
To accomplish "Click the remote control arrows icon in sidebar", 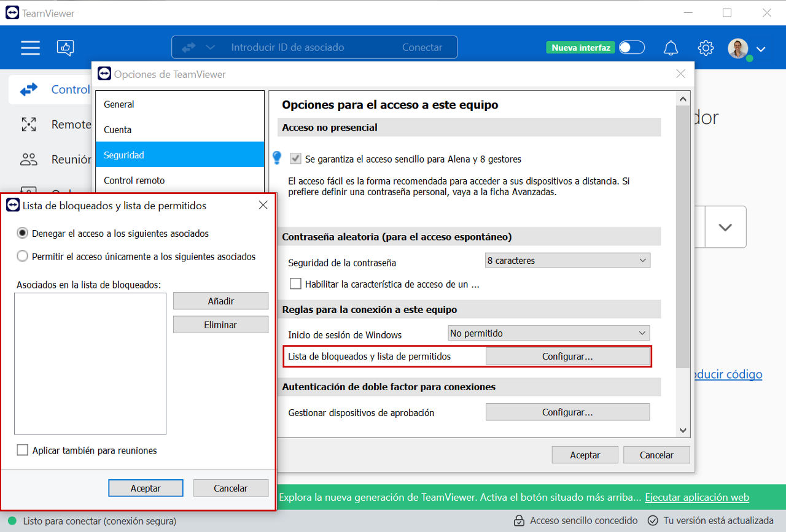I will (29, 90).
